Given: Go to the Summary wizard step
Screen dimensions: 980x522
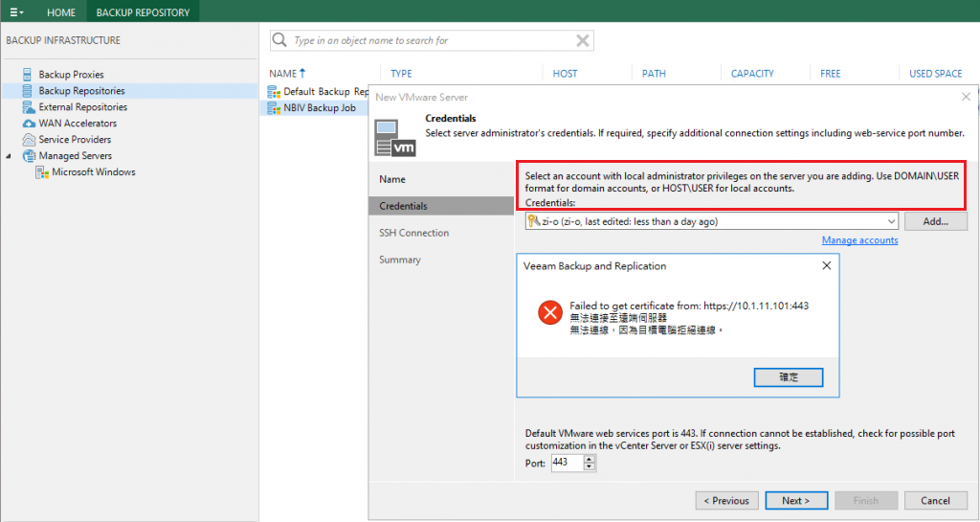Looking at the screenshot, I should pos(399,260).
